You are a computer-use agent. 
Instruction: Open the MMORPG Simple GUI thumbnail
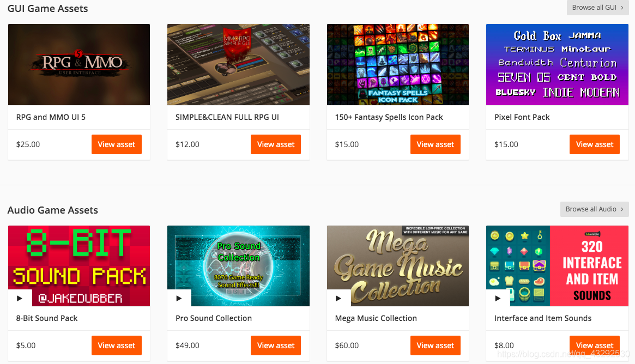(238, 64)
